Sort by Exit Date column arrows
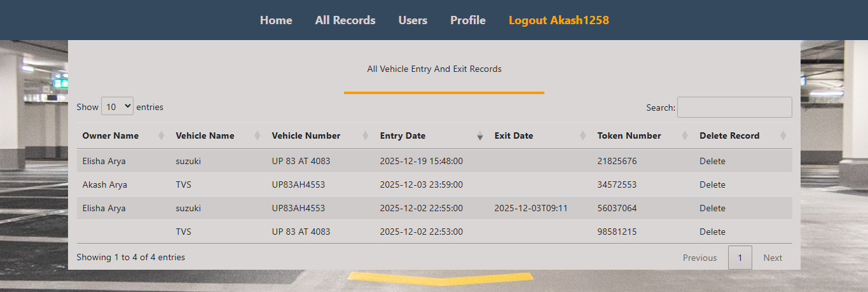This screenshot has height=292, width=868. coord(582,136)
